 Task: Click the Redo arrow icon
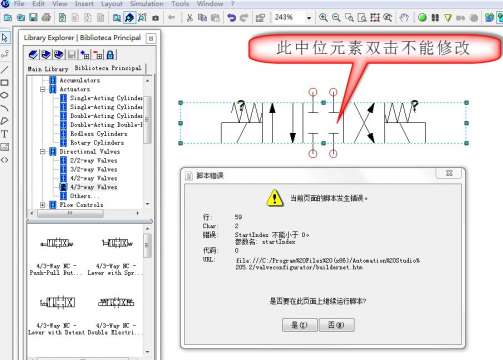point(244,17)
